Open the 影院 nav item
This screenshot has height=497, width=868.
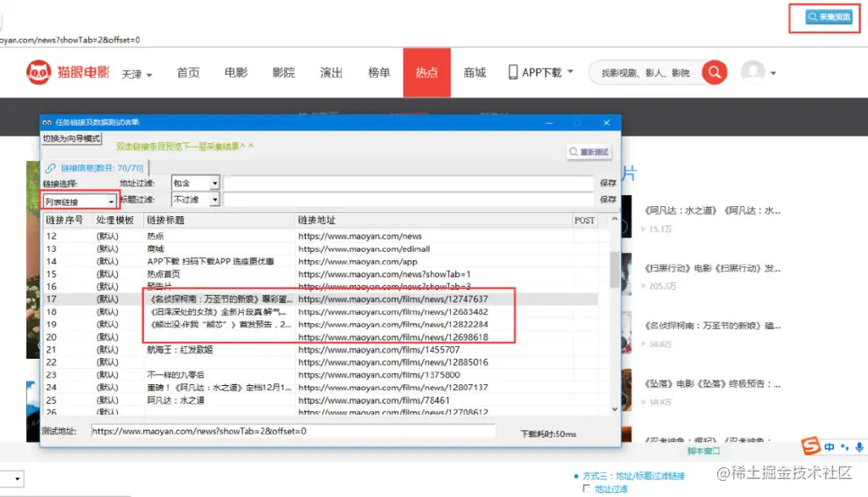[x=283, y=73]
